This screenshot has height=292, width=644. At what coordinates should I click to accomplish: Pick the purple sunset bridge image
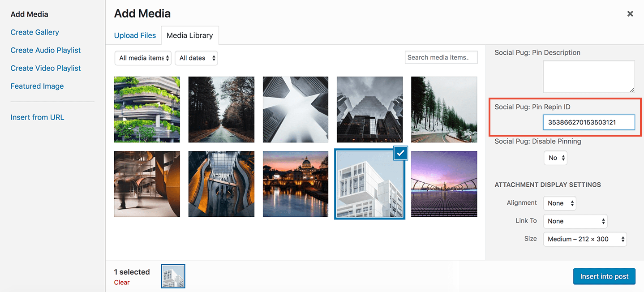coord(444,184)
